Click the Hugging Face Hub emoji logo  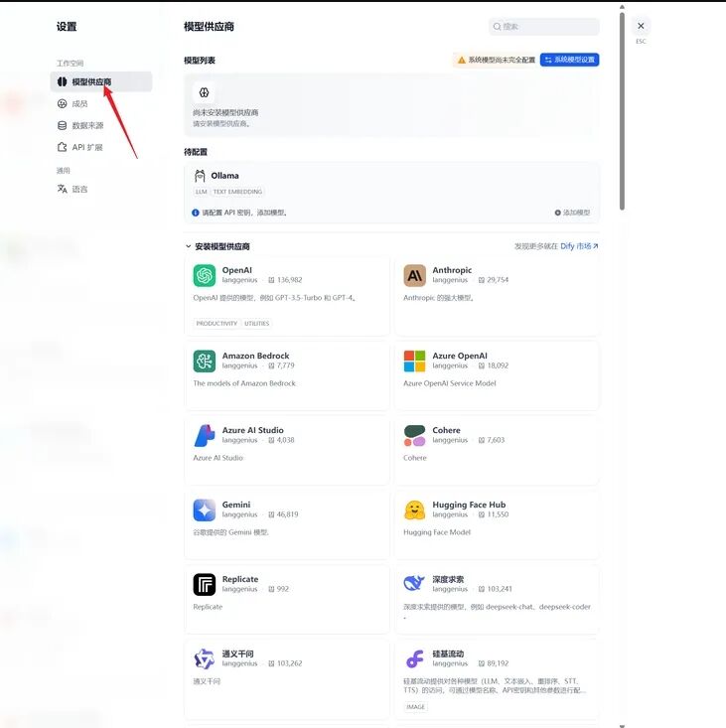pos(414,510)
